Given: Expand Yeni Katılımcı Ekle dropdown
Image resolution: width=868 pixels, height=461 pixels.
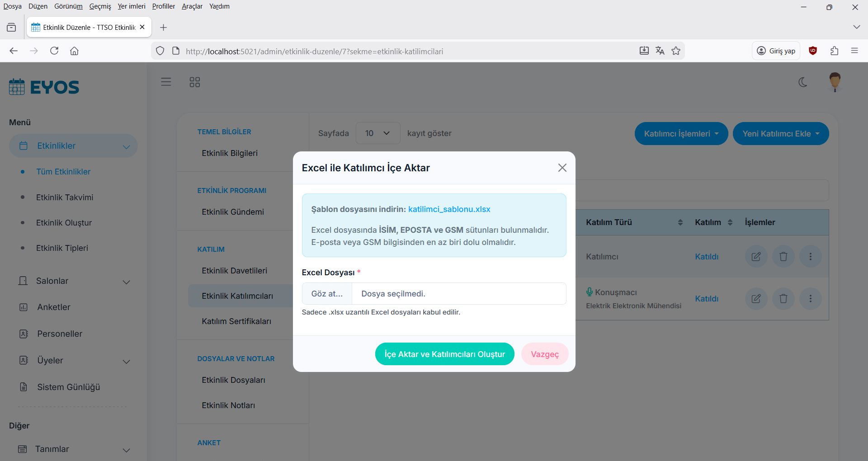Looking at the screenshot, I should pos(780,134).
